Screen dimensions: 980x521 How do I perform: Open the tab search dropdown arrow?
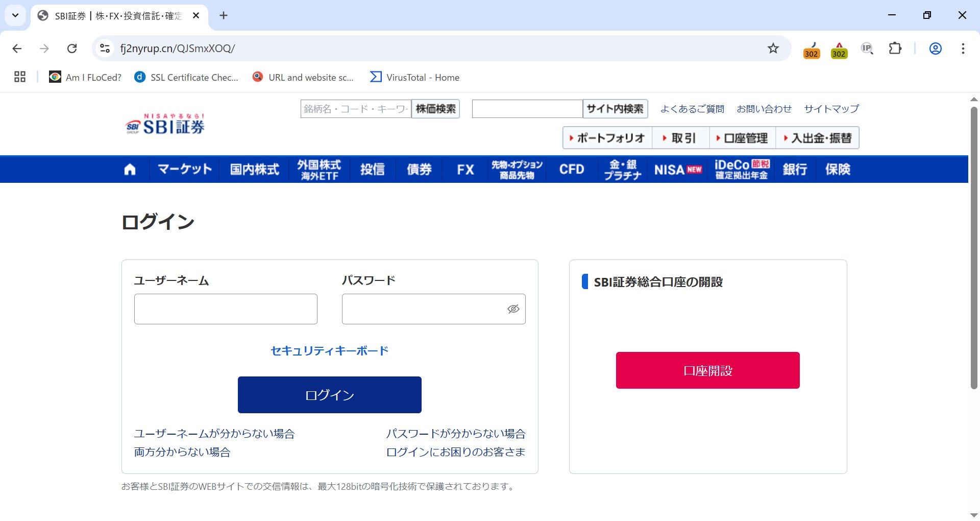coord(15,15)
